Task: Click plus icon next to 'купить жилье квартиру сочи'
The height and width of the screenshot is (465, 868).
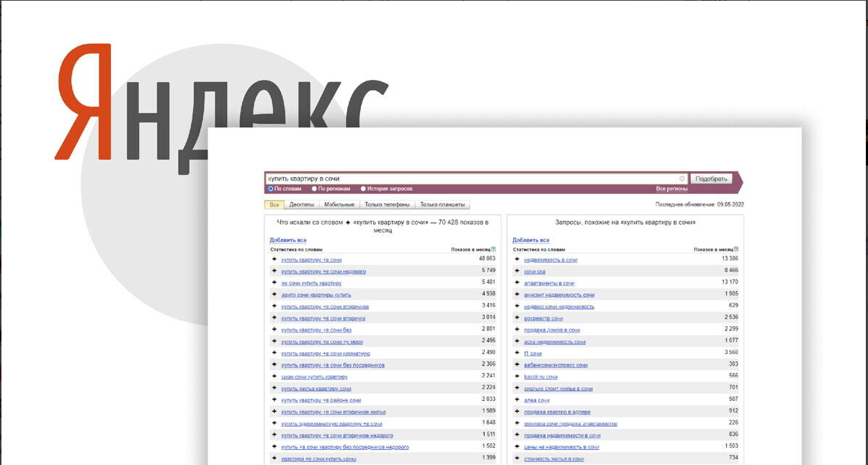Action: pyautogui.click(x=274, y=388)
